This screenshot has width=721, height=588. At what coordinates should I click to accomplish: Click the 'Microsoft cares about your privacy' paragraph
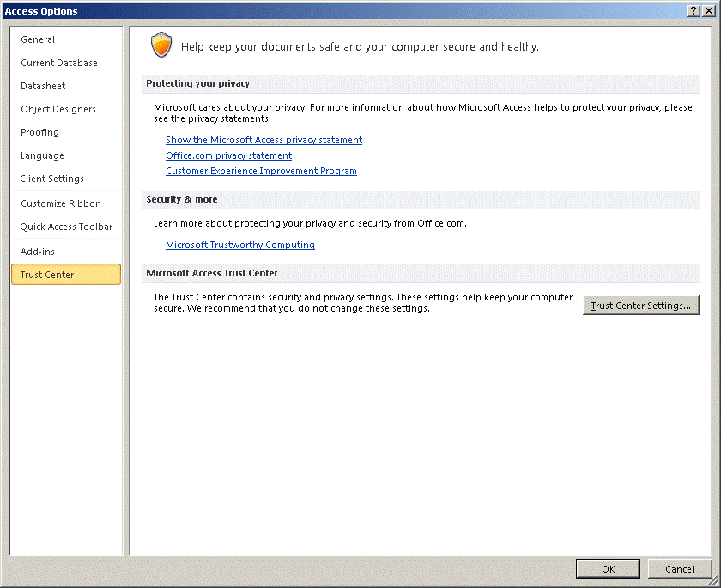coord(423,112)
